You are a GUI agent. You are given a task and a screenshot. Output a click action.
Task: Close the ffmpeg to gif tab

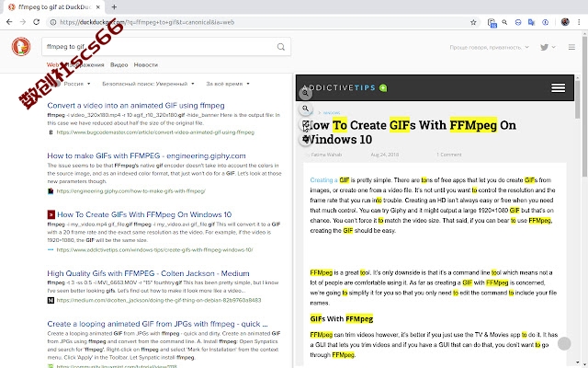pyautogui.click(x=98, y=6)
